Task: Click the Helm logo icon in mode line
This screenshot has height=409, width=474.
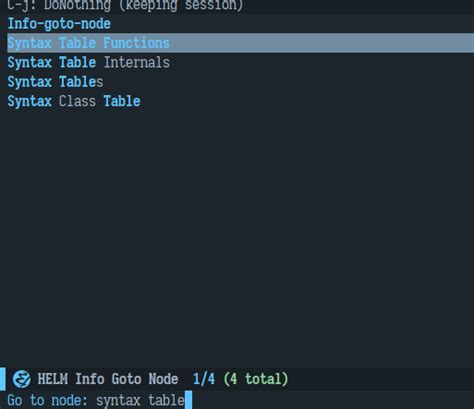Action: pyautogui.click(x=22, y=379)
